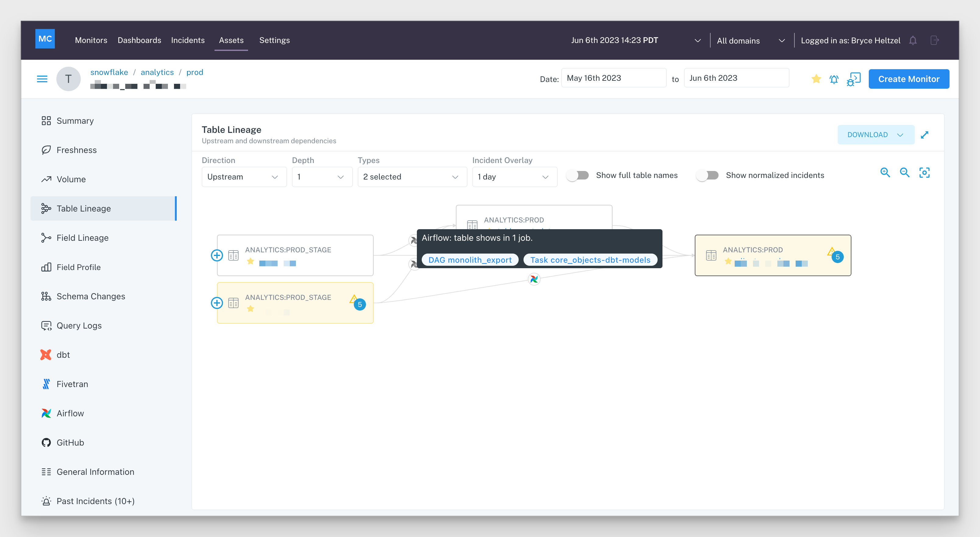Expand upstream of first PROD_STAGE node
The height and width of the screenshot is (537, 980).
click(217, 255)
